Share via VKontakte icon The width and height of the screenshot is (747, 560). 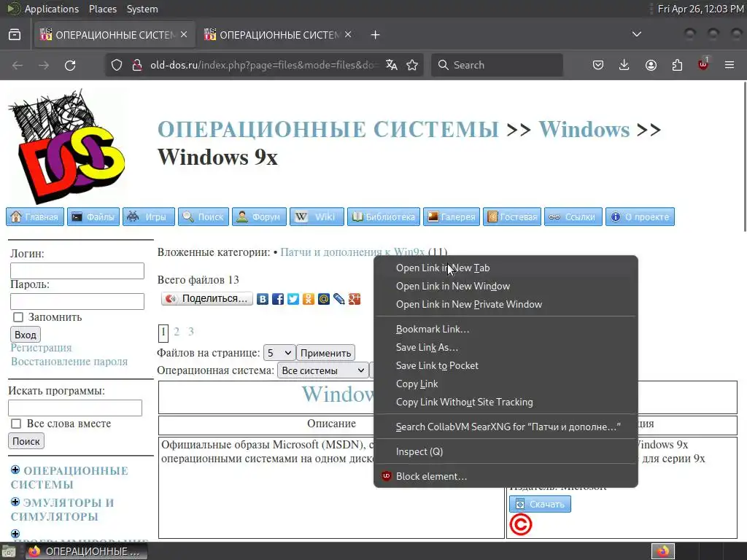tap(263, 299)
